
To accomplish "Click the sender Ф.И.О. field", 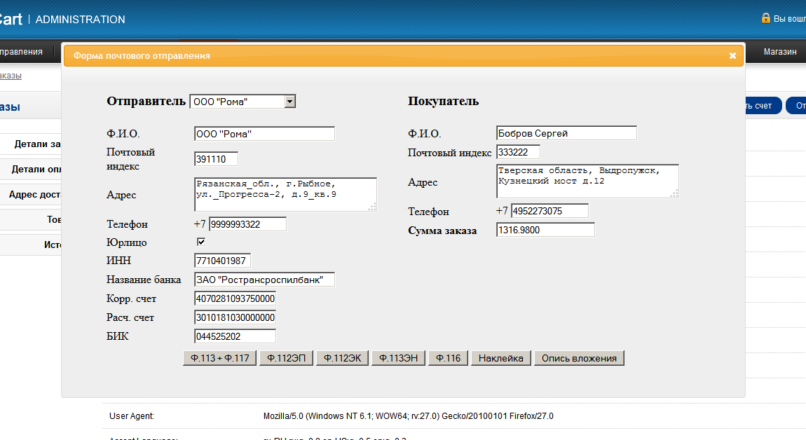I will [x=264, y=134].
